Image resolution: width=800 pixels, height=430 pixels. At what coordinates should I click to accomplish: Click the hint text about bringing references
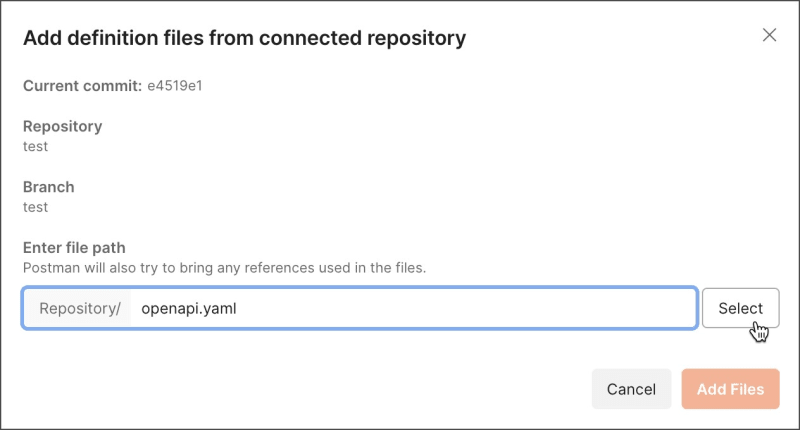224,267
